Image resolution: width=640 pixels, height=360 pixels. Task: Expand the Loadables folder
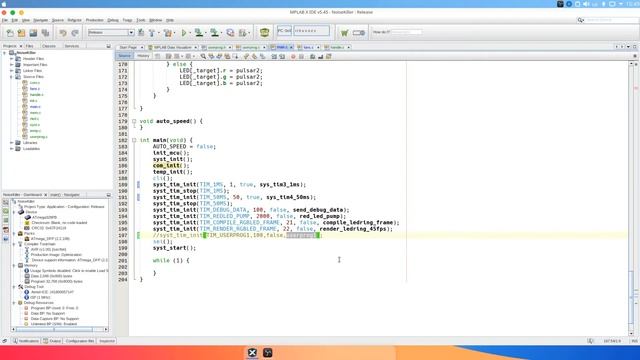click(x=11, y=149)
